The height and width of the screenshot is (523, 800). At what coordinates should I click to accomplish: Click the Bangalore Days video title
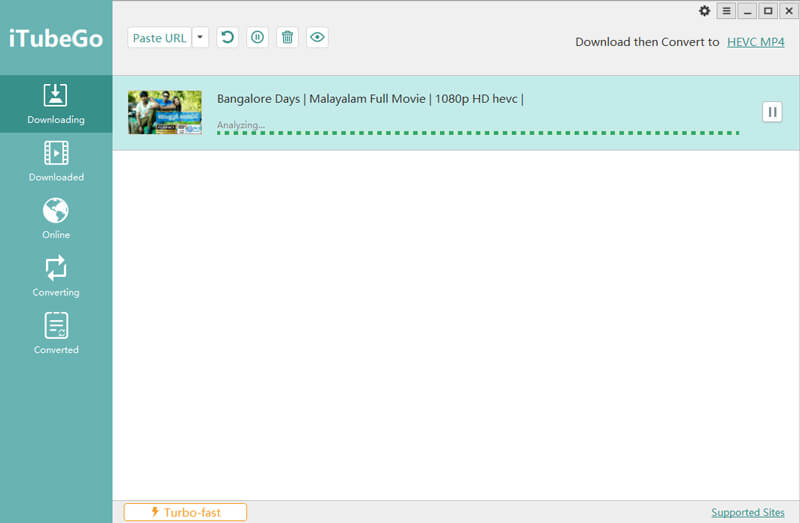370,98
